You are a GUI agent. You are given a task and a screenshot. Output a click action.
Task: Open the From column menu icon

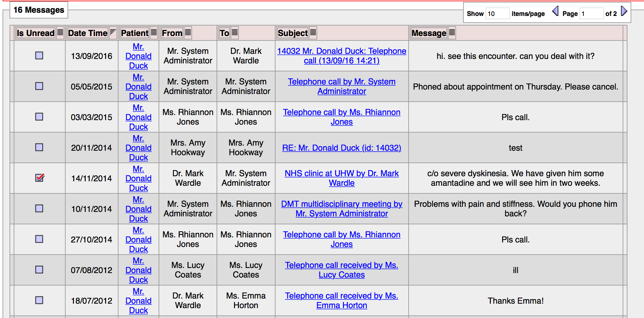(188, 33)
